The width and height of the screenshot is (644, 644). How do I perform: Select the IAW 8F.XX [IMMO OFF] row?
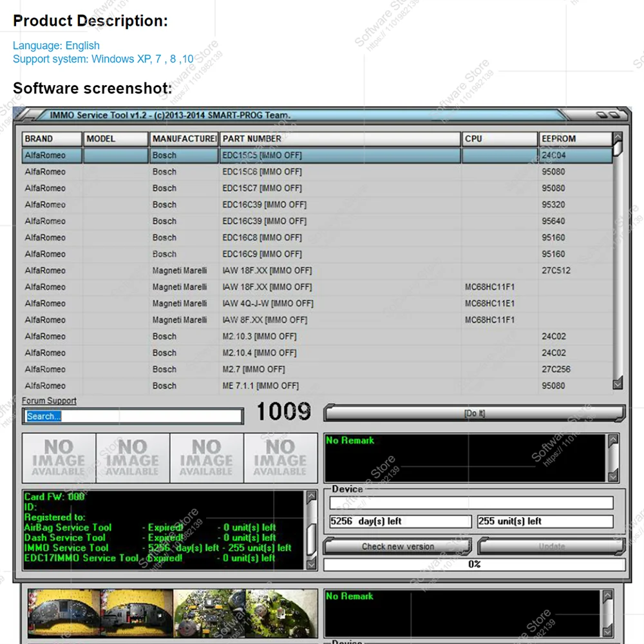point(317,320)
